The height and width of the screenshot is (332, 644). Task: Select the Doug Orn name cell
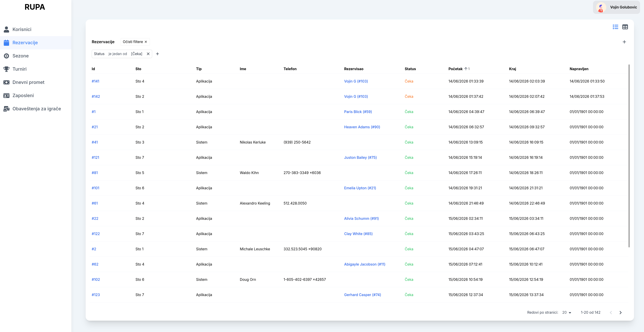pyautogui.click(x=248, y=280)
